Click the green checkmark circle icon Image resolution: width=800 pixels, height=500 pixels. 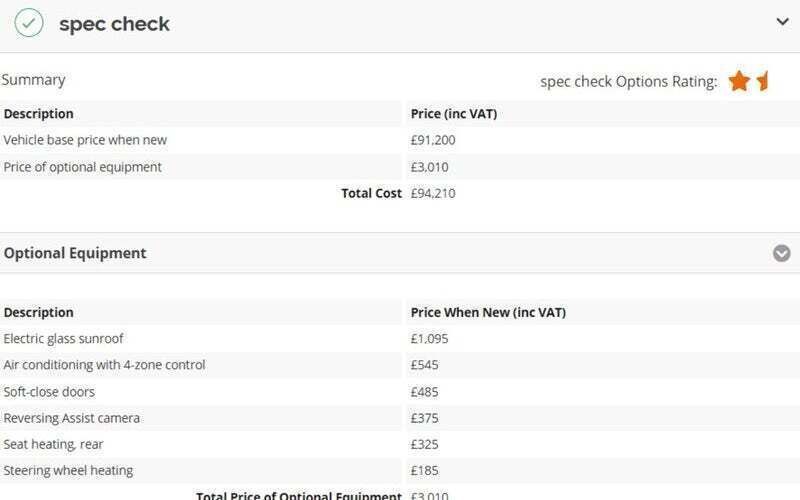coord(29,22)
